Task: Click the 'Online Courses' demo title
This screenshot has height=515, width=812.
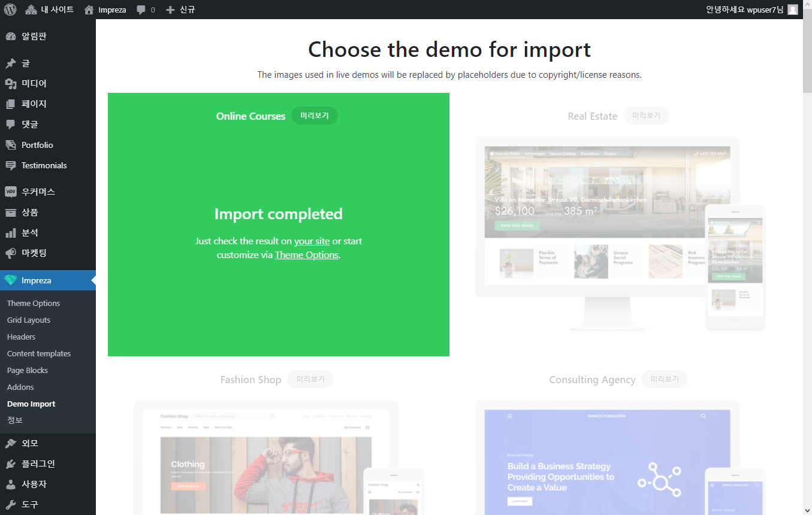Action: [250, 116]
